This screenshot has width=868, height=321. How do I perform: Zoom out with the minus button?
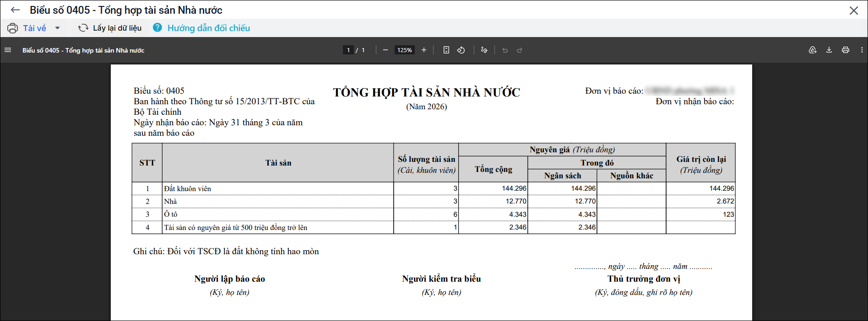pyautogui.click(x=385, y=50)
